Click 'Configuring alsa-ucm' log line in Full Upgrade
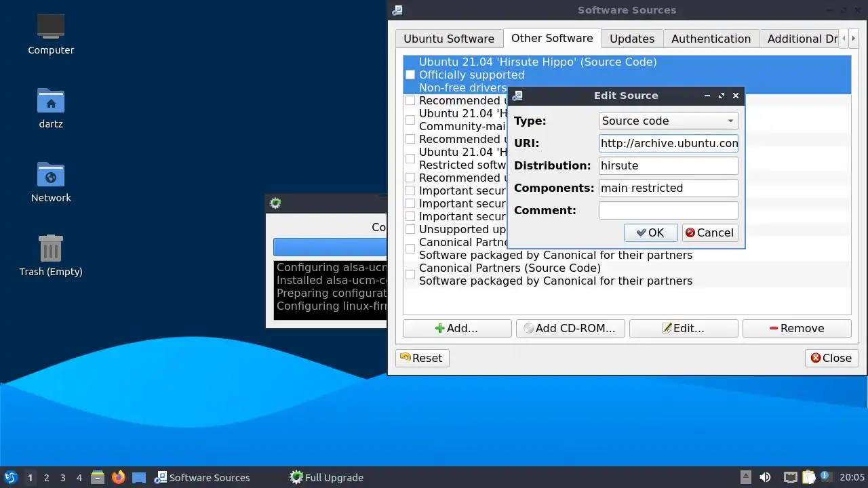Image resolution: width=868 pixels, height=488 pixels. [x=332, y=267]
